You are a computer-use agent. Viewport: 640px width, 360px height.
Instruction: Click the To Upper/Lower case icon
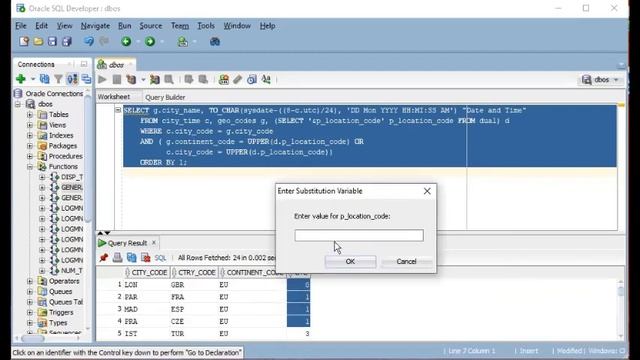click(266, 79)
